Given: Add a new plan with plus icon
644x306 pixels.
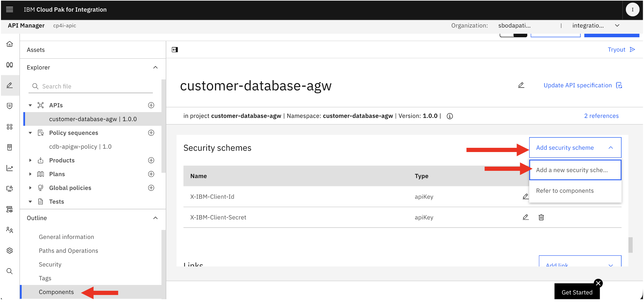Looking at the screenshot, I should point(151,174).
